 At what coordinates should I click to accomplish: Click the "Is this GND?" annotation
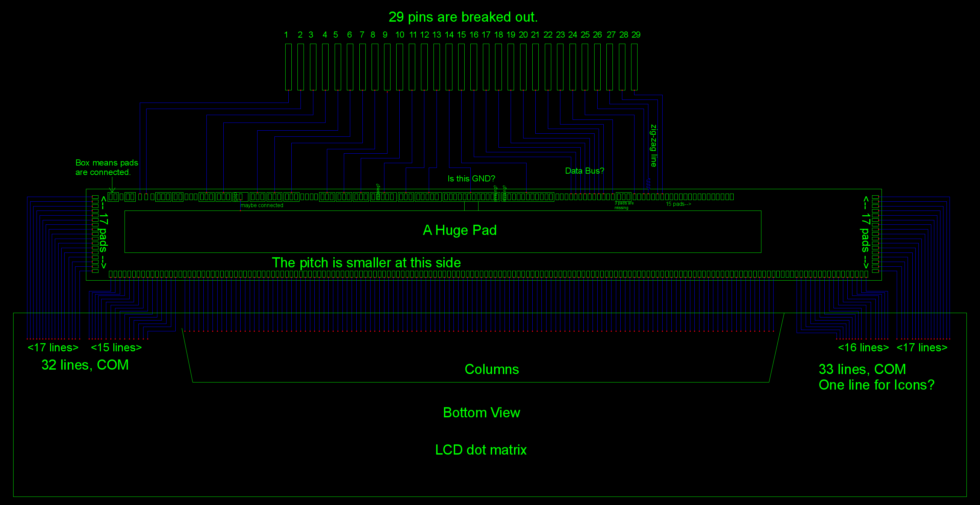point(471,178)
